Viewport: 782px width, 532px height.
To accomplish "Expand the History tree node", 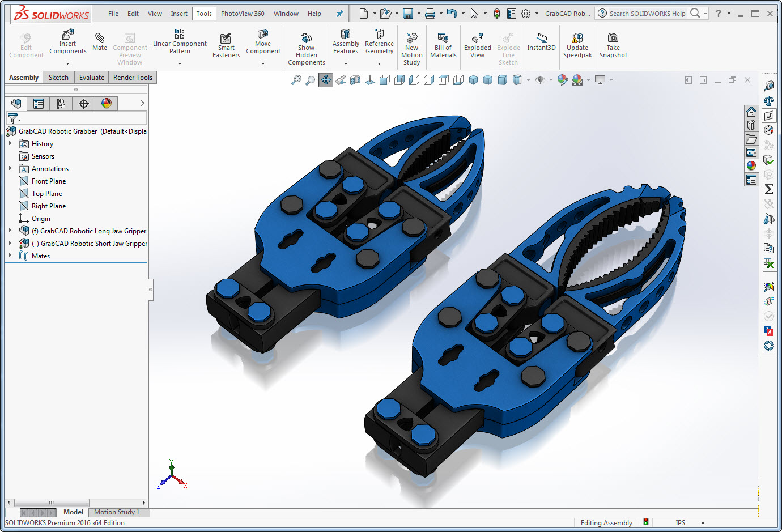I will pos(10,143).
